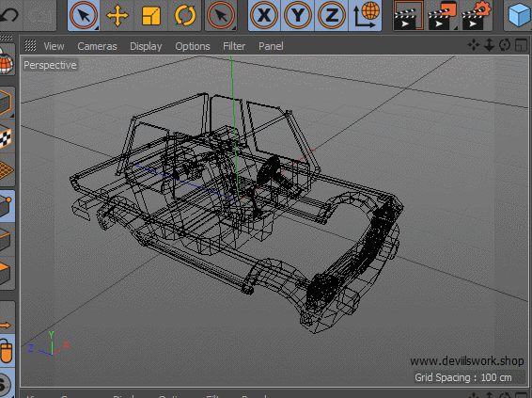Open the View menu
Screen dimensions: 532x398
(x=54, y=46)
